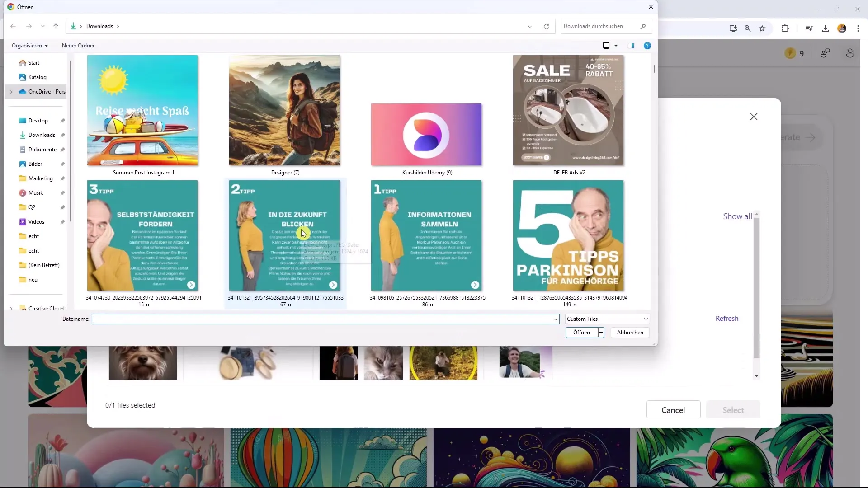This screenshot has height=488, width=868.
Task: Click the Dateiname input field
Action: pyautogui.click(x=324, y=319)
